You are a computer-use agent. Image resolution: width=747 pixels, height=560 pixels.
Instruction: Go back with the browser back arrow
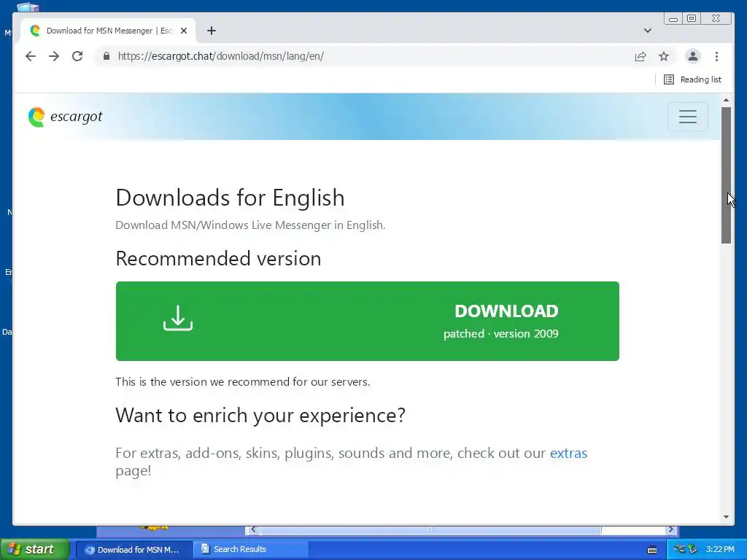31,56
